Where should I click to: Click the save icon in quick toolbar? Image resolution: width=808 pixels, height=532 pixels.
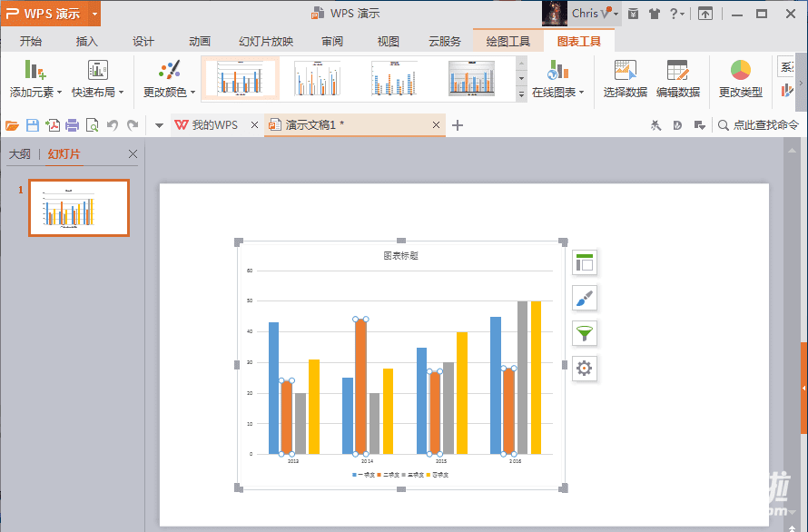pos(33,125)
